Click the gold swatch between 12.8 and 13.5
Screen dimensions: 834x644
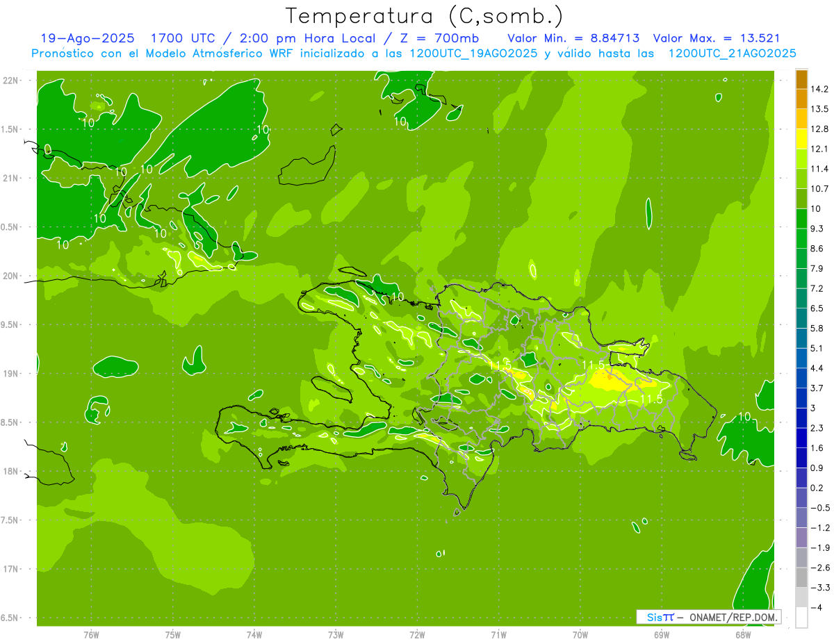801,119
